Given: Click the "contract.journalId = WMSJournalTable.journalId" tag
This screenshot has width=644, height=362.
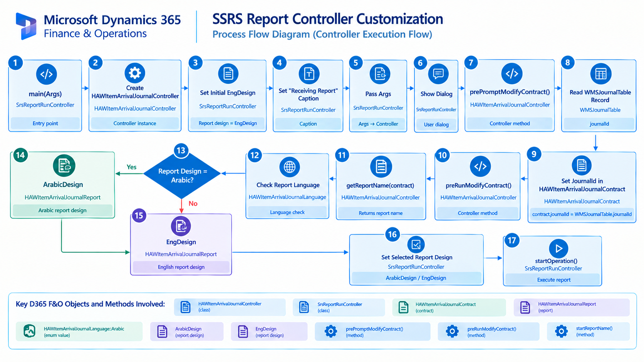Looking at the screenshot, I should pyautogui.click(x=582, y=214).
